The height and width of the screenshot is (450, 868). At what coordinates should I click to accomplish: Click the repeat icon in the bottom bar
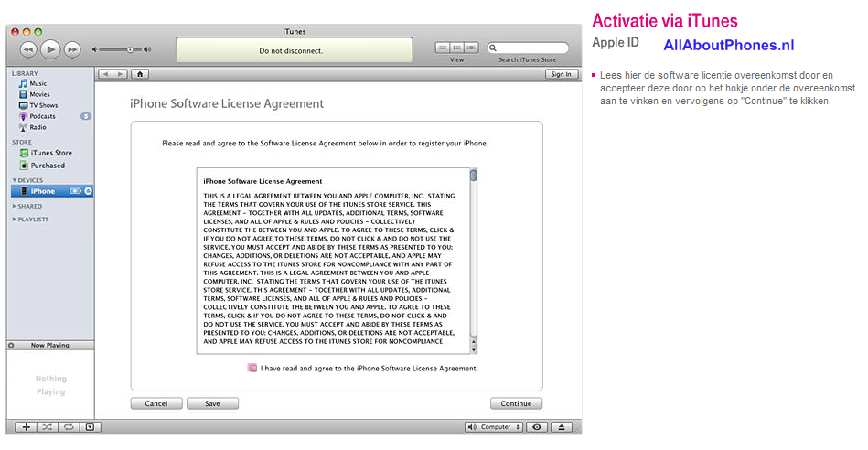pyautogui.click(x=69, y=427)
